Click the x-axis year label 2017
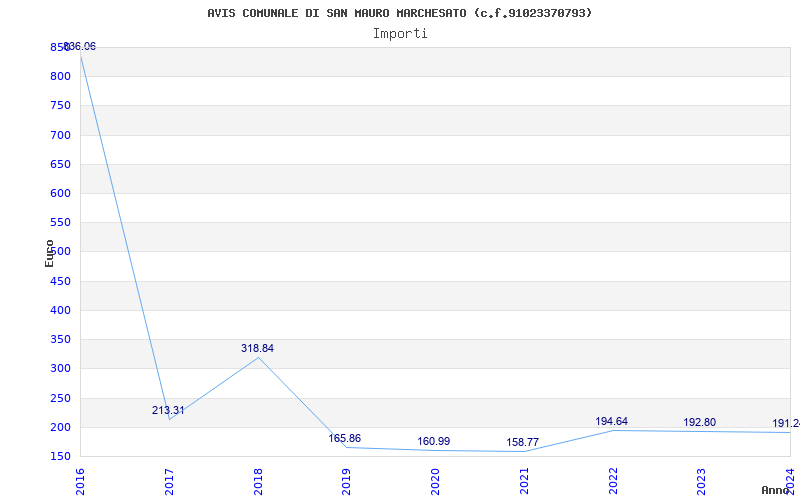This screenshot has width=800, height=500. point(169,482)
